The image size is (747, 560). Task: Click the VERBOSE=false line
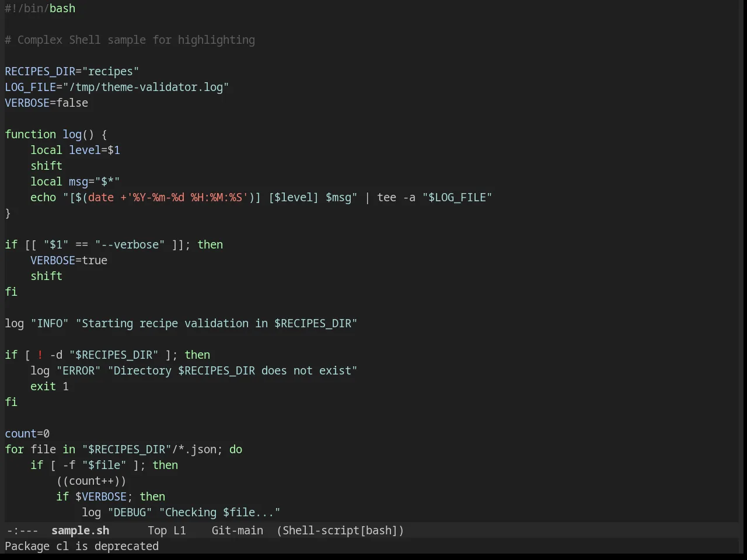click(47, 103)
